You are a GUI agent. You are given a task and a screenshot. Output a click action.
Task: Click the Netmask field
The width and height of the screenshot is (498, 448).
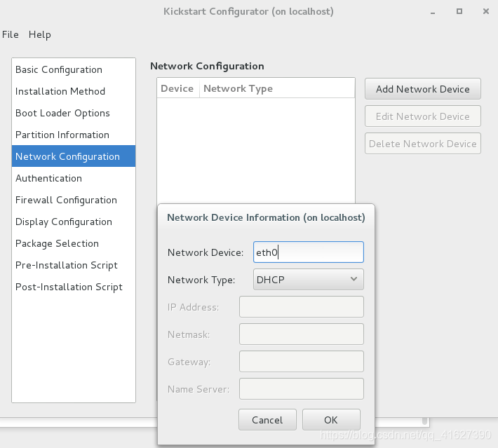pyautogui.click(x=302, y=334)
